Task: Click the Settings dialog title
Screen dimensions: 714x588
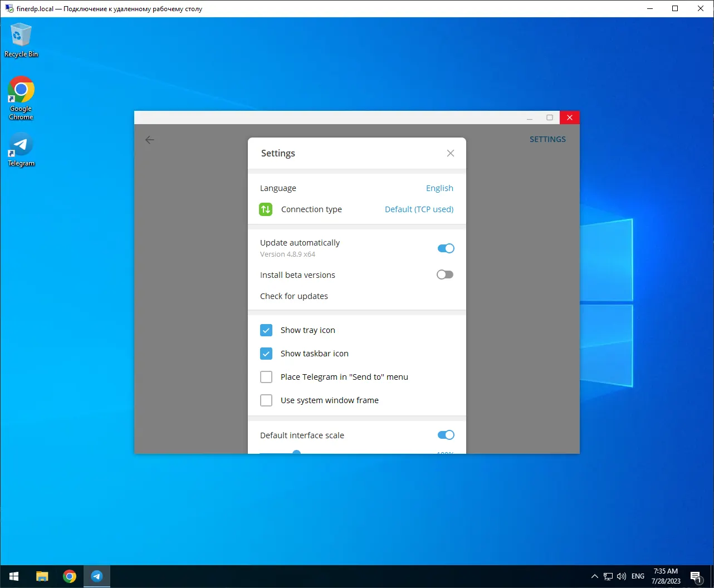Action: coord(278,153)
